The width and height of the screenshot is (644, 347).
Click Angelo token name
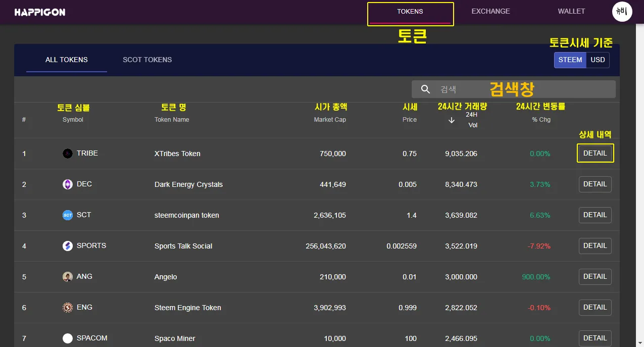[166, 277]
